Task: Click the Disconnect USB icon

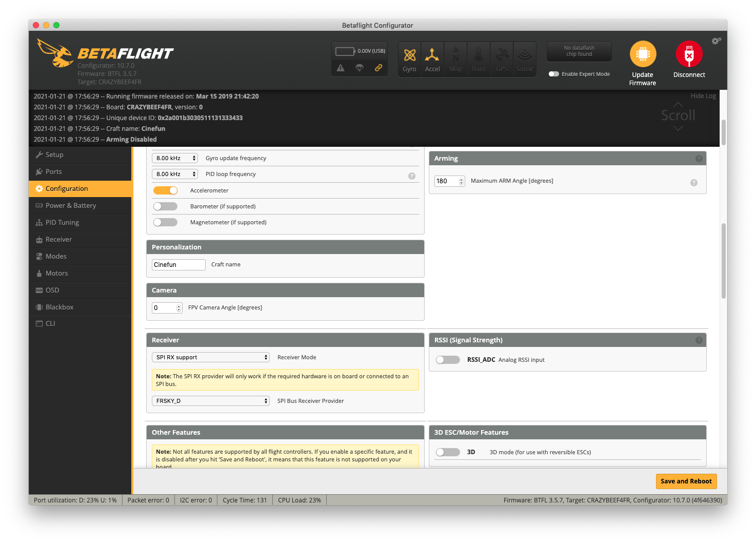Action: click(x=689, y=54)
